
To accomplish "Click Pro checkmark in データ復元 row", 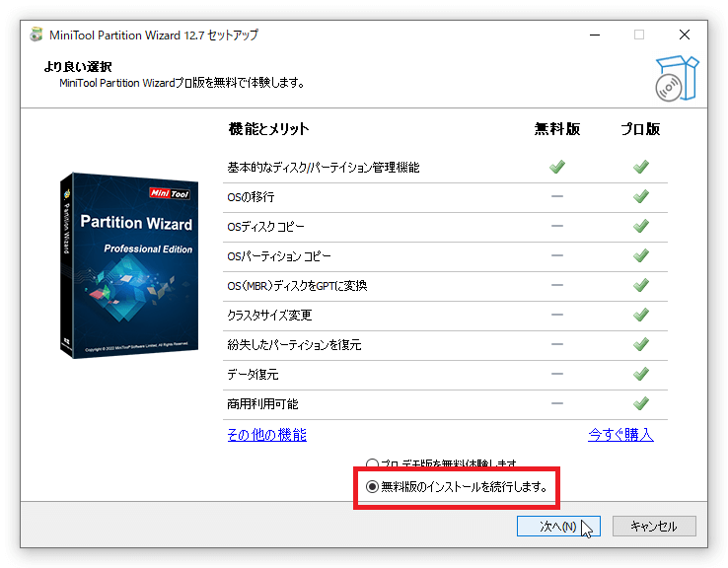I will pos(641,374).
